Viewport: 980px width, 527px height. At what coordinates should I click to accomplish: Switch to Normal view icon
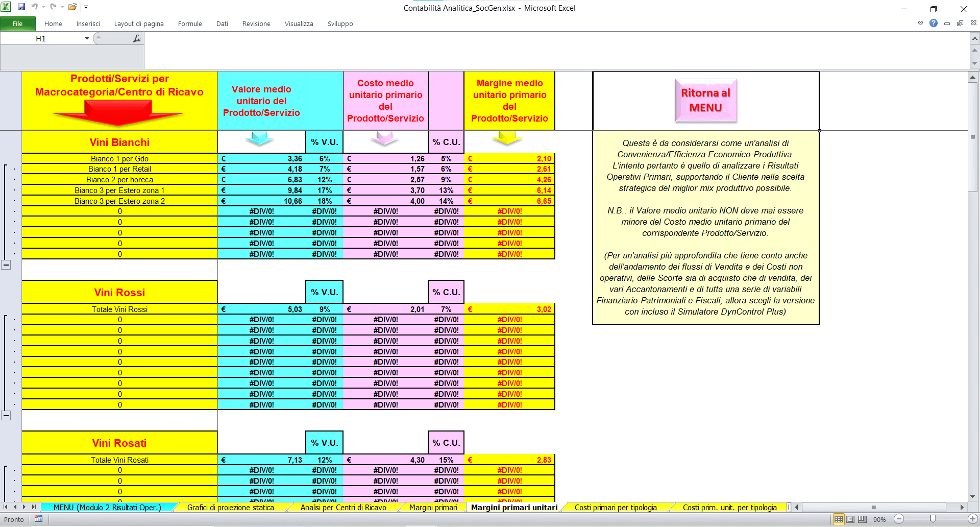(x=839, y=519)
